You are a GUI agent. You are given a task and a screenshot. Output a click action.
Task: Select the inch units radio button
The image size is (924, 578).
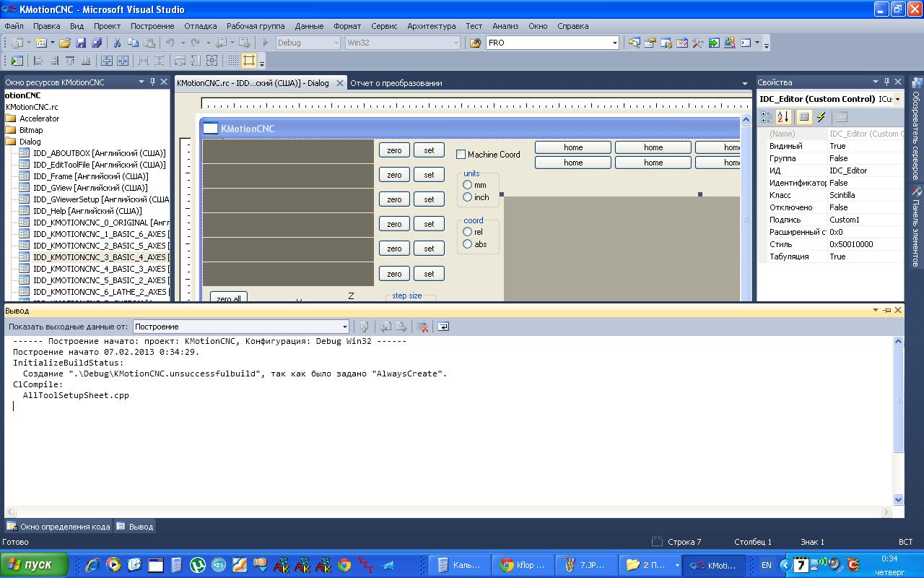click(468, 197)
